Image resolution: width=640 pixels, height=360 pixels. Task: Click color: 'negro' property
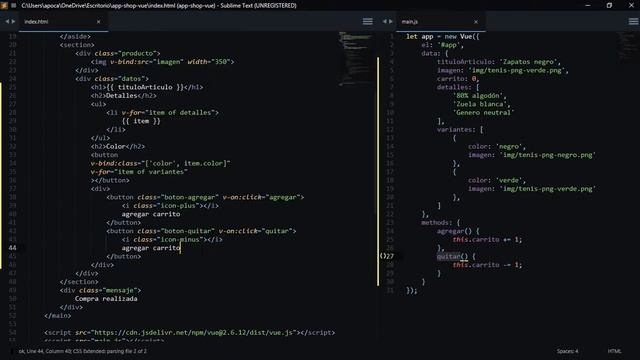tap(497, 147)
